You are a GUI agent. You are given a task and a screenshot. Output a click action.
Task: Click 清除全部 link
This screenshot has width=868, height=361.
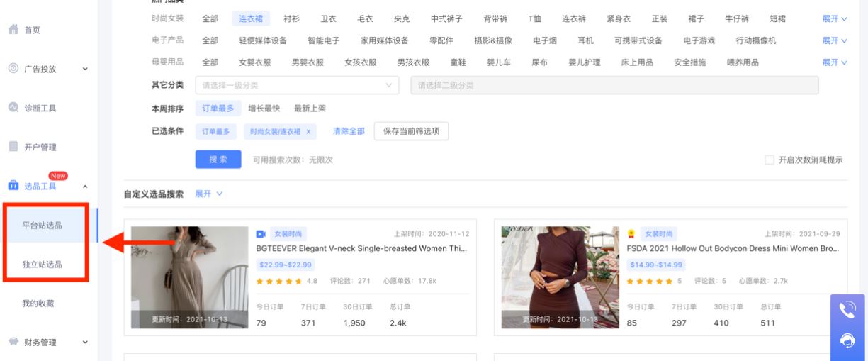[349, 131]
